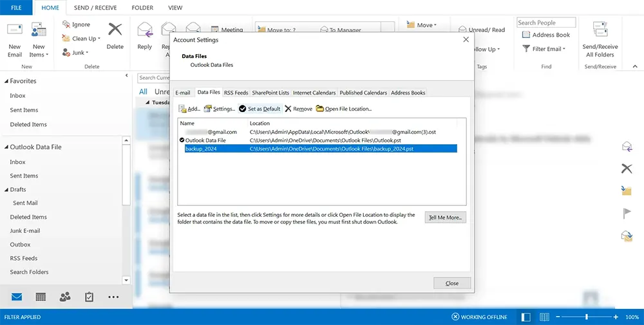The image size is (644, 325).
Task: Select the gmail.com data file row
Action: pyautogui.click(x=317, y=132)
